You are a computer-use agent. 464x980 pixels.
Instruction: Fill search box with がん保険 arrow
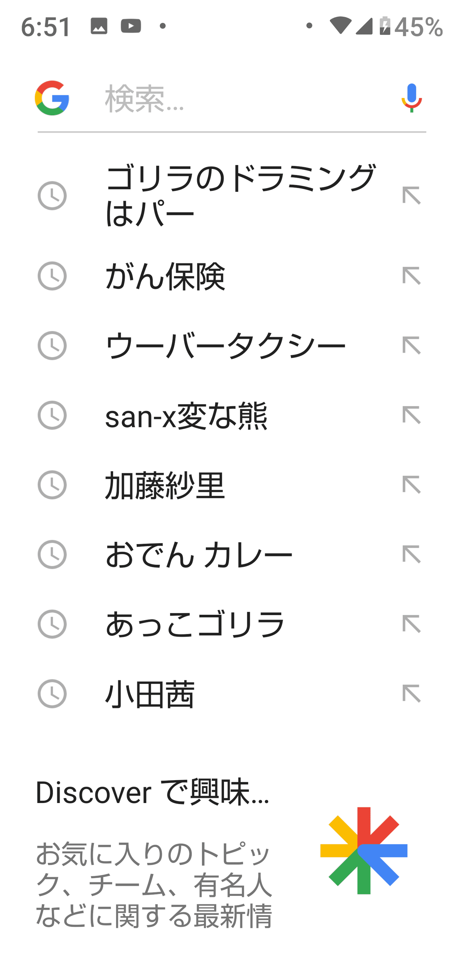click(411, 276)
